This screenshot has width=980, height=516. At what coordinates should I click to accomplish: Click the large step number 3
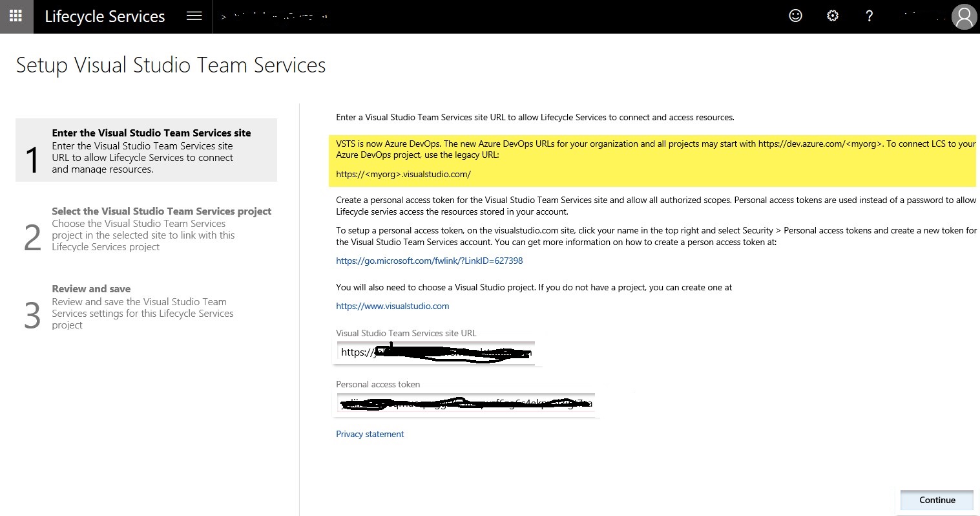(x=32, y=316)
